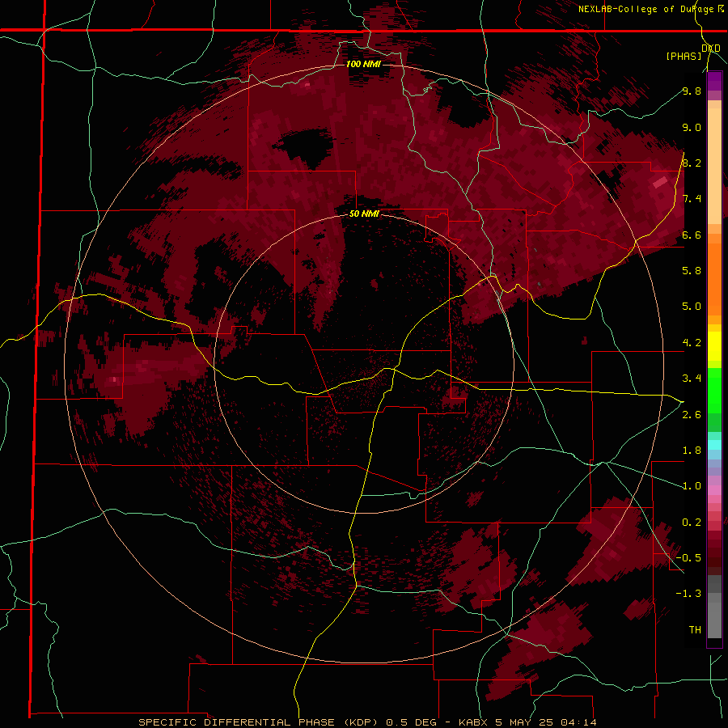The width and height of the screenshot is (728, 728).
Task: Click the 1.0 scale value
Action: 692,486
